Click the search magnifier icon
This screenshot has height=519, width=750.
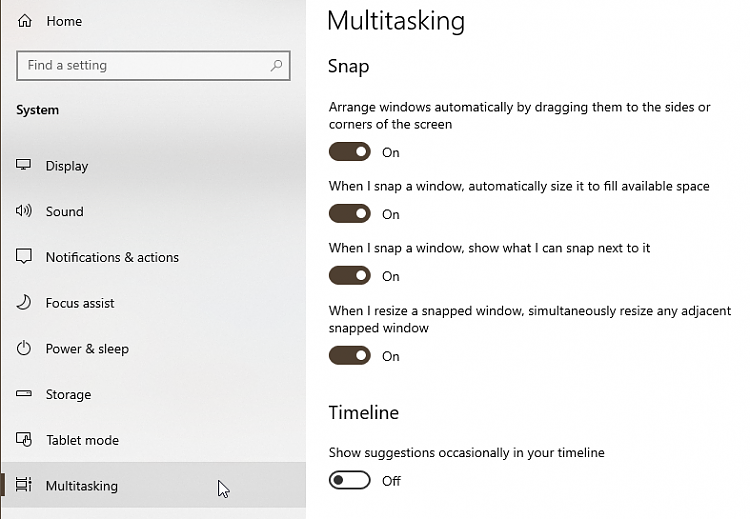[x=276, y=66]
